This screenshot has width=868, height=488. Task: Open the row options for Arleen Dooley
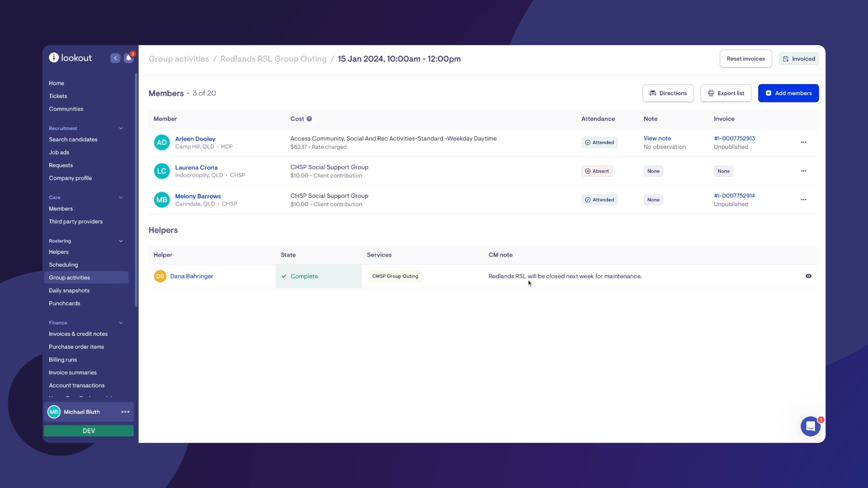click(x=803, y=142)
